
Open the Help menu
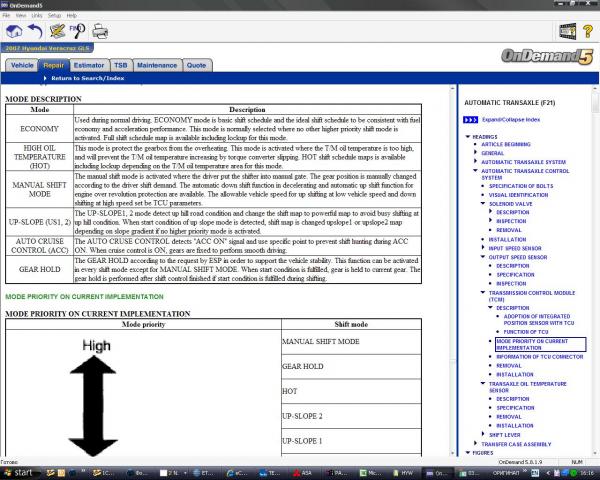(x=72, y=15)
